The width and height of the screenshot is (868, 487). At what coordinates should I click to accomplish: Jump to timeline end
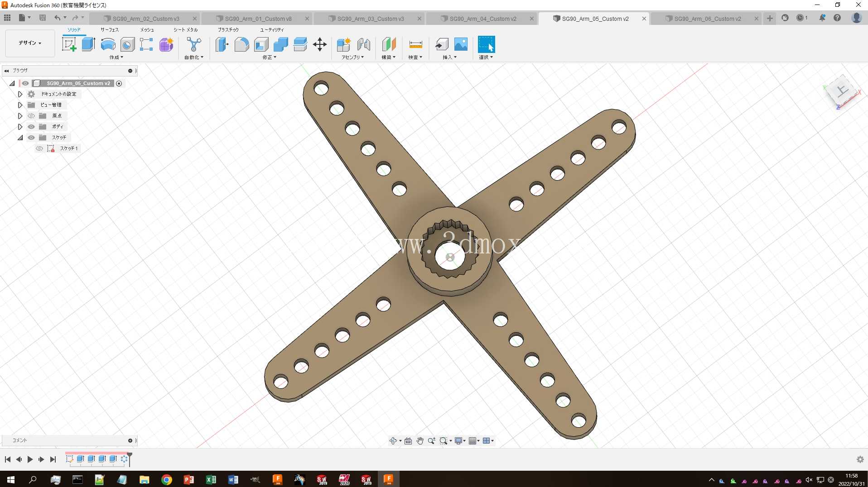(x=53, y=459)
